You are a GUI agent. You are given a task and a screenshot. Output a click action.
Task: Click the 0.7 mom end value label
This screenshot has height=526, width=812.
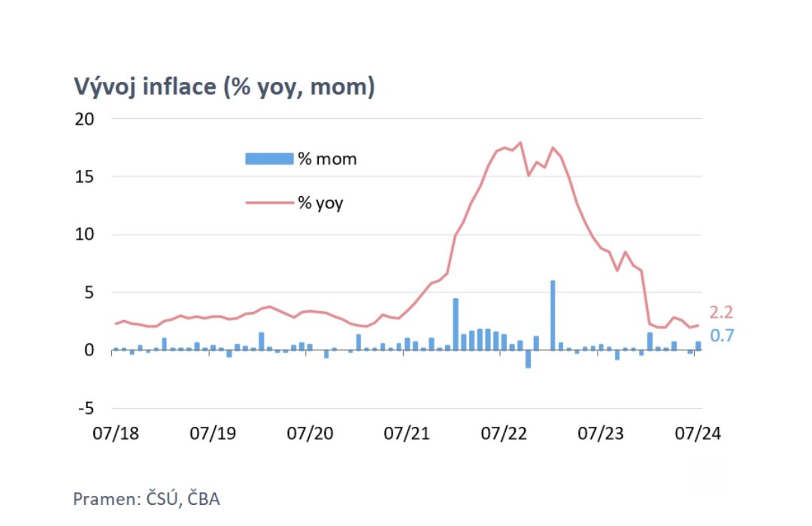[722, 335]
